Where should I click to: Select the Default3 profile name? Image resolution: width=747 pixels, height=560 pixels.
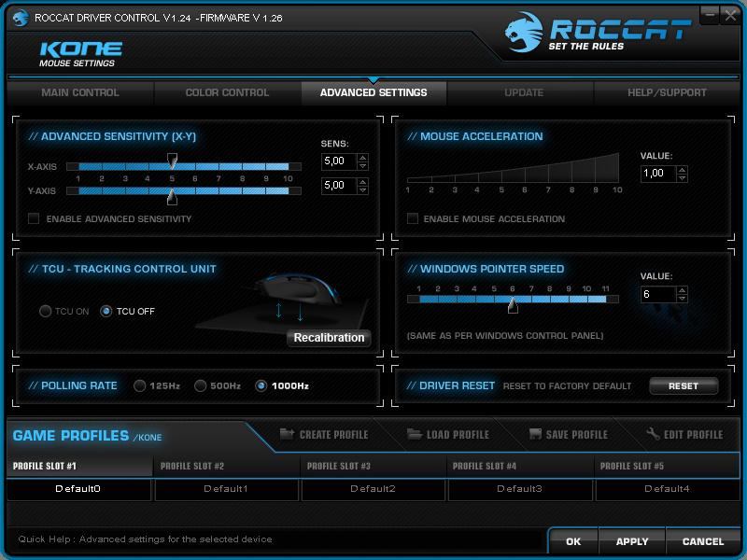520,489
